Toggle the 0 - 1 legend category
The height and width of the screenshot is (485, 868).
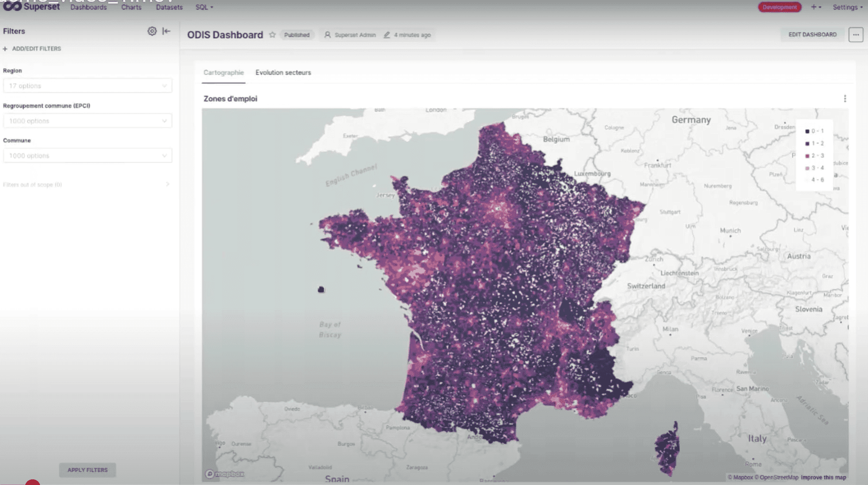tap(814, 131)
